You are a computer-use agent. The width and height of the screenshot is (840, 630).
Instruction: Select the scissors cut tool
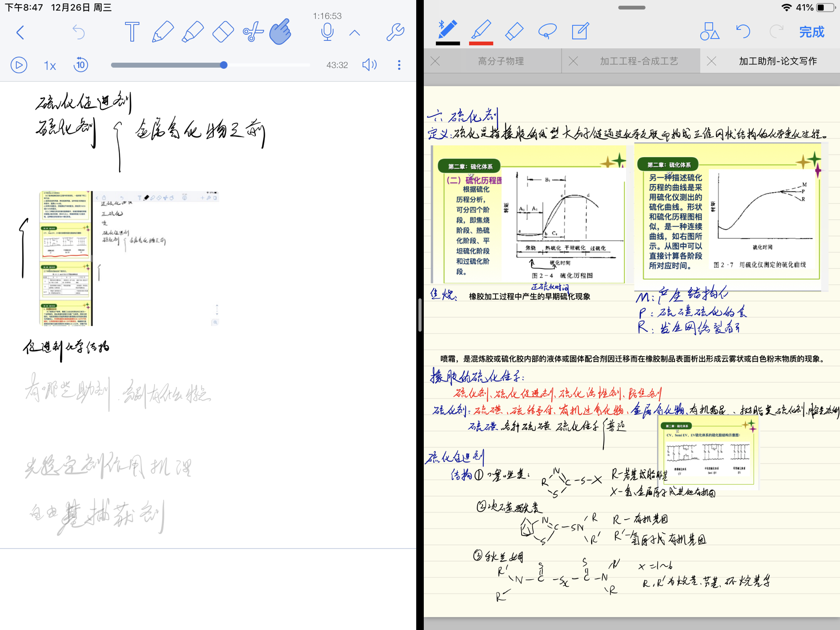point(253,32)
